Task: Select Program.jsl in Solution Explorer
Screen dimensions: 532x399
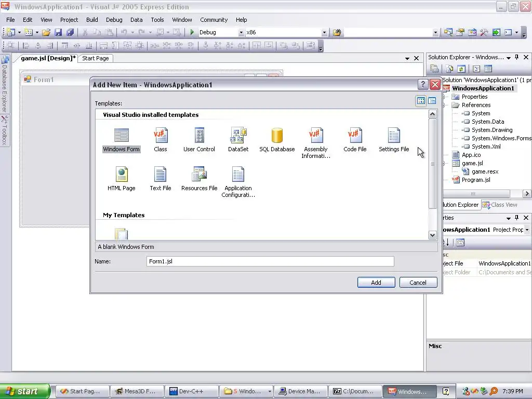Action: (x=476, y=180)
